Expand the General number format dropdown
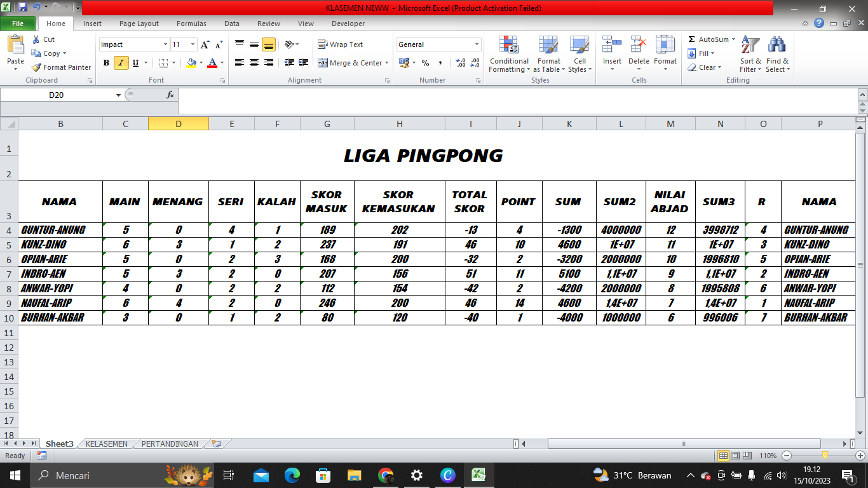The height and width of the screenshot is (488, 868). (x=477, y=44)
